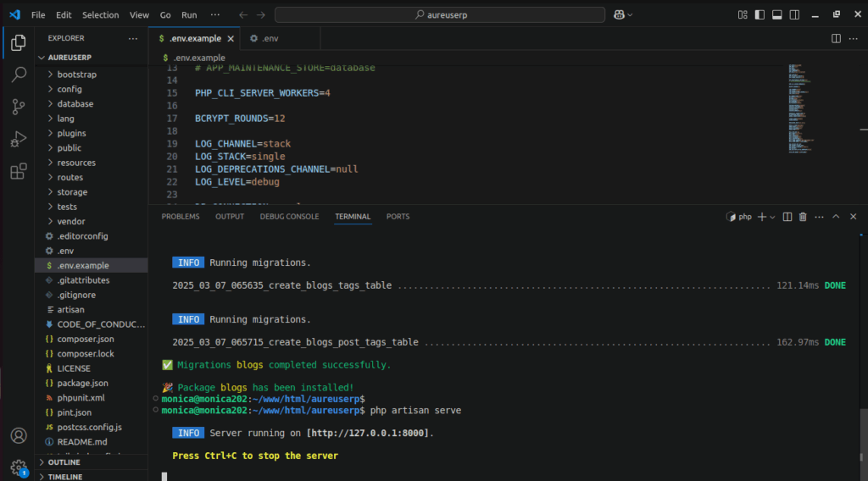The width and height of the screenshot is (868, 481).
Task: Expand the database folder
Action: 92,104
